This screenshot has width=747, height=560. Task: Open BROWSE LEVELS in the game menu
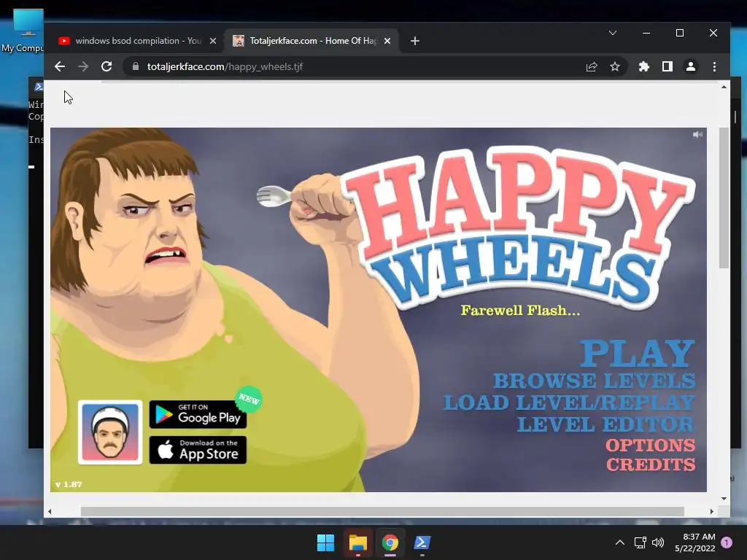tap(594, 381)
